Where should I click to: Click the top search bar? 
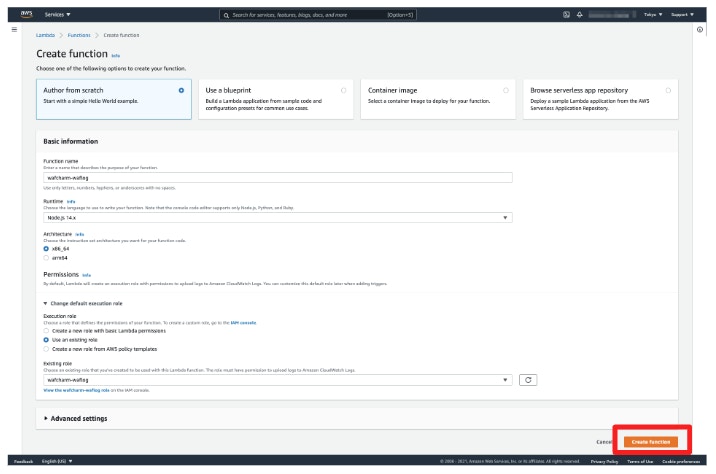pos(318,15)
